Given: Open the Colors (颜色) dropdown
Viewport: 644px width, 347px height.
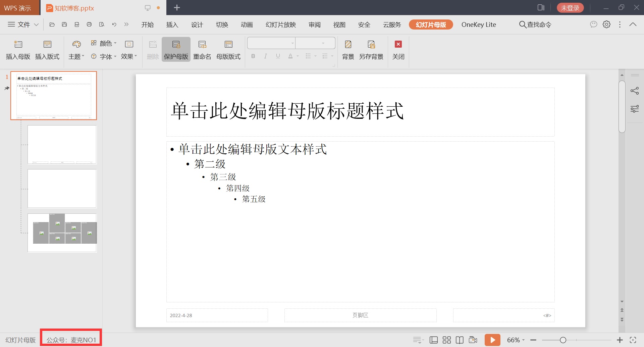Looking at the screenshot, I should [104, 43].
